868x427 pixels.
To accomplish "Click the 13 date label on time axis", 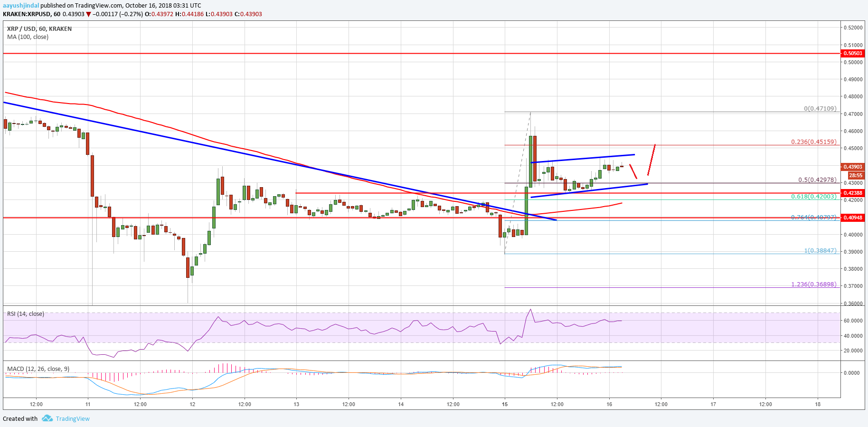I will tap(296, 405).
